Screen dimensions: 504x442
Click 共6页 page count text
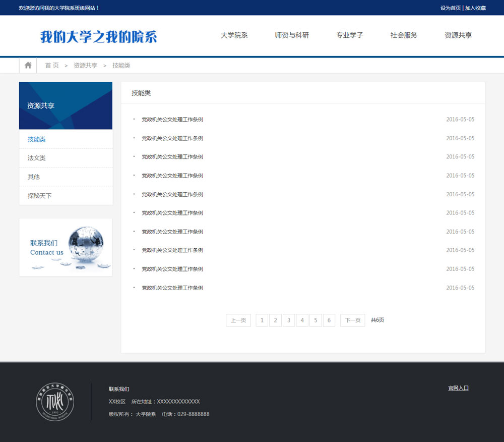click(377, 320)
